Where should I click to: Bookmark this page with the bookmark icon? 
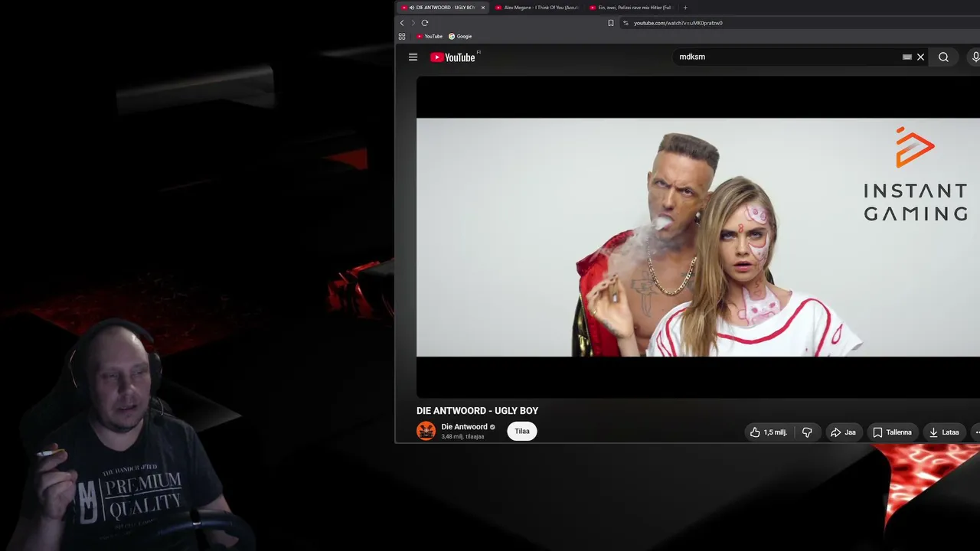[610, 23]
